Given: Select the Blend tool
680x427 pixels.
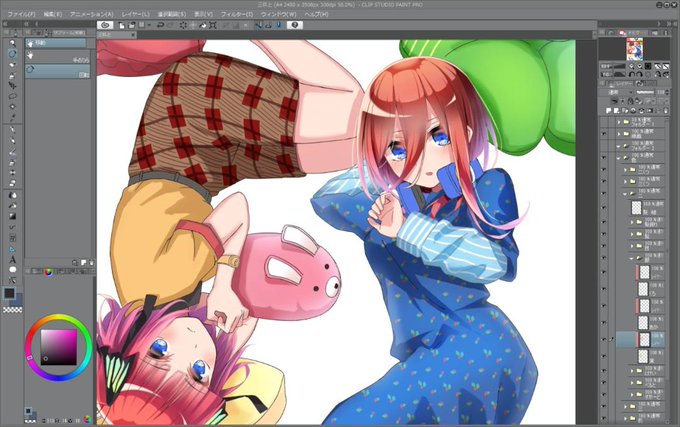Looking at the screenshot, I should (12, 195).
